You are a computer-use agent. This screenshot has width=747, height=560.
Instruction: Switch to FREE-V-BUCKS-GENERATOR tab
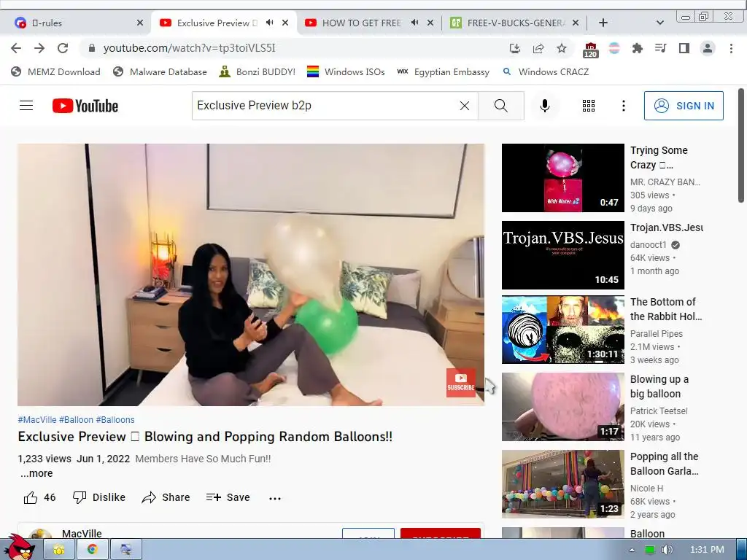(516, 23)
